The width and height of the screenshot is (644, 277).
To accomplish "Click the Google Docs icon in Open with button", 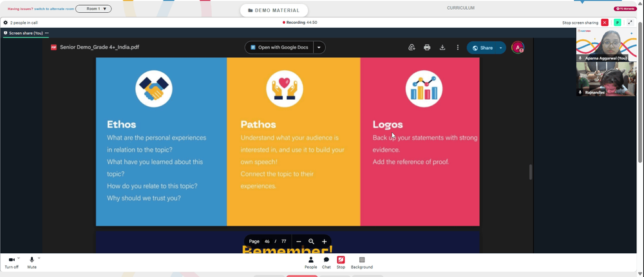I will (x=253, y=47).
